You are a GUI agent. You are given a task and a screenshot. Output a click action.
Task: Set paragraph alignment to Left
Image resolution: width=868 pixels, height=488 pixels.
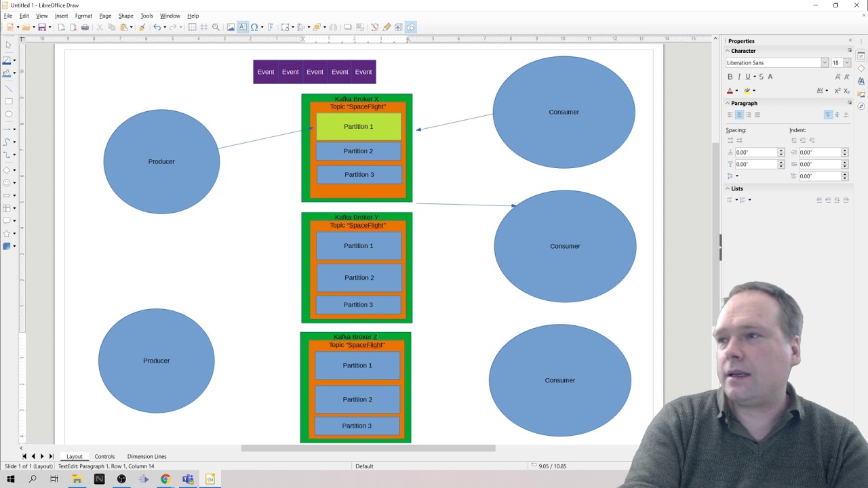click(x=730, y=115)
